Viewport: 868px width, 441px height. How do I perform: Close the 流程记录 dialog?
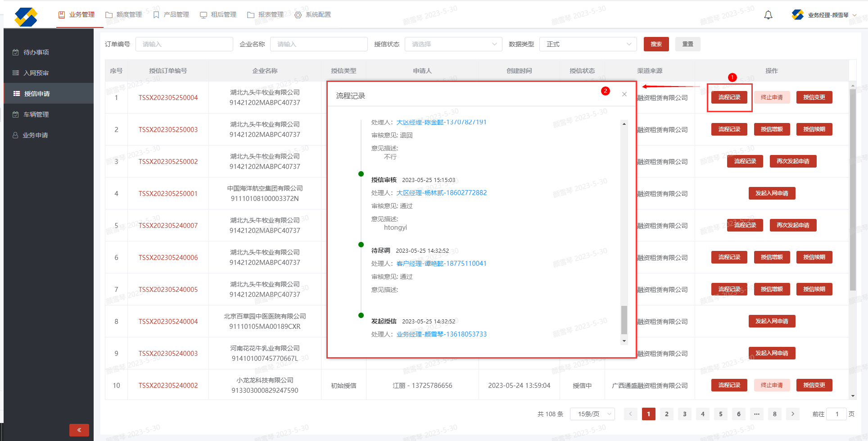pos(624,94)
